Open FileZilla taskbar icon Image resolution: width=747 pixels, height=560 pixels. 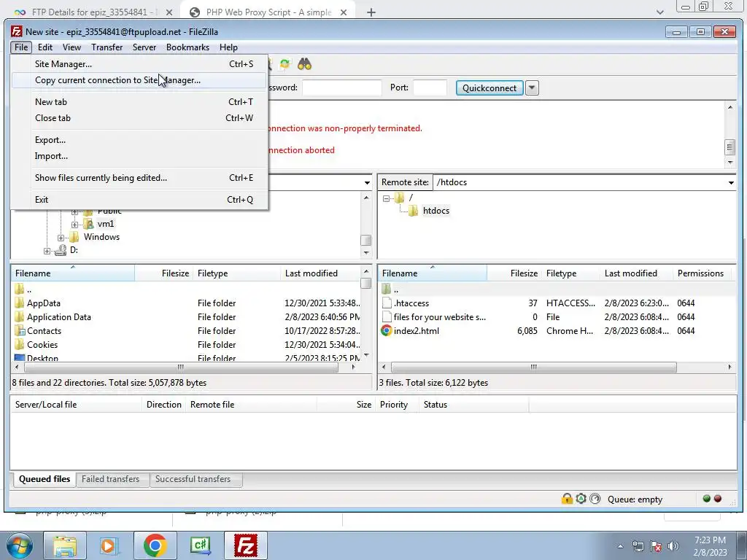tap(246, 545)
